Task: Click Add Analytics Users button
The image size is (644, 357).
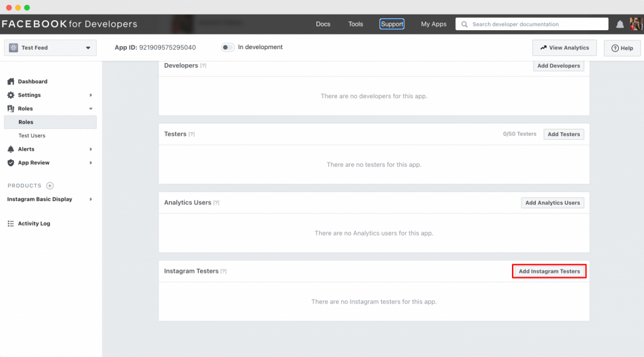Action: (x=552, y=203)
